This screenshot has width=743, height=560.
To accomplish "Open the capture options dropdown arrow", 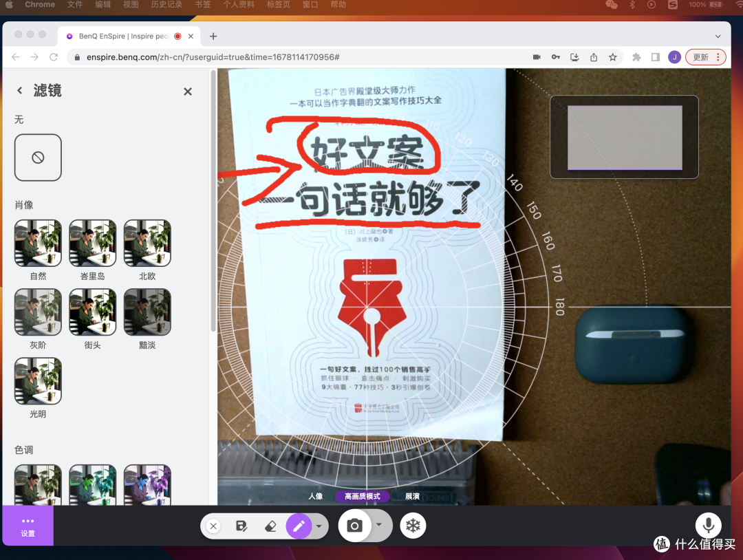I will pos(379,524).
